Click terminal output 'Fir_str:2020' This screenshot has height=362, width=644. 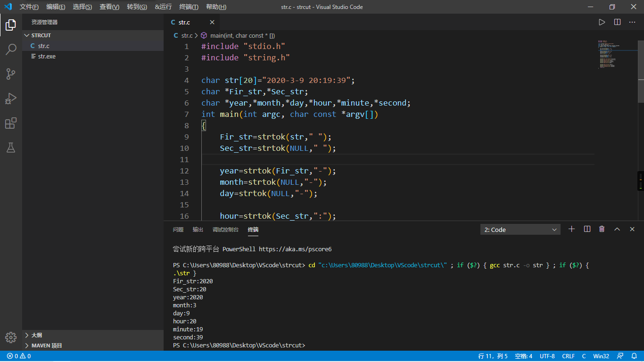point(193,281)
